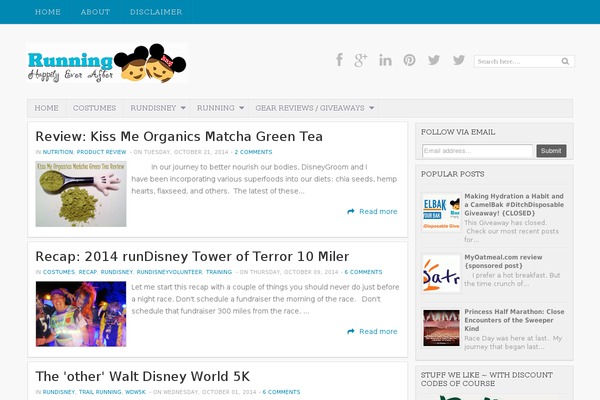Open Rundisney tag on 5K post

[59, 392]
